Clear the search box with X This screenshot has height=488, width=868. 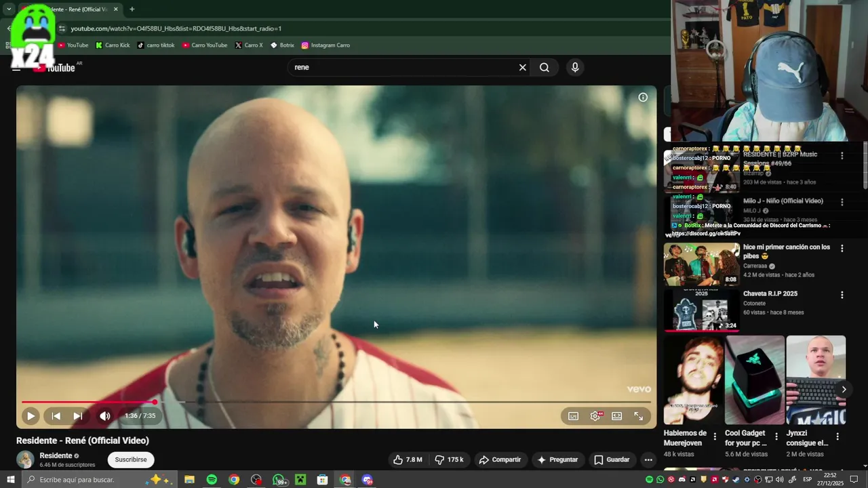pos(523,67)
